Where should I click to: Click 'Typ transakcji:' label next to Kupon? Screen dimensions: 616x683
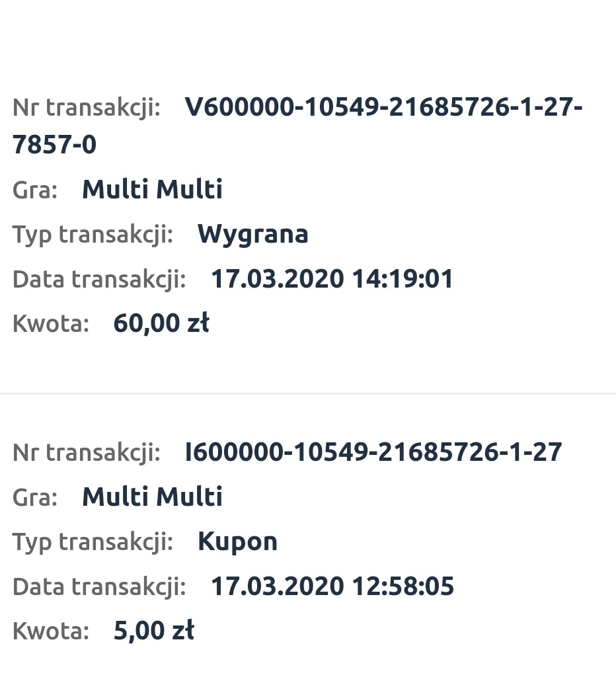93,542
